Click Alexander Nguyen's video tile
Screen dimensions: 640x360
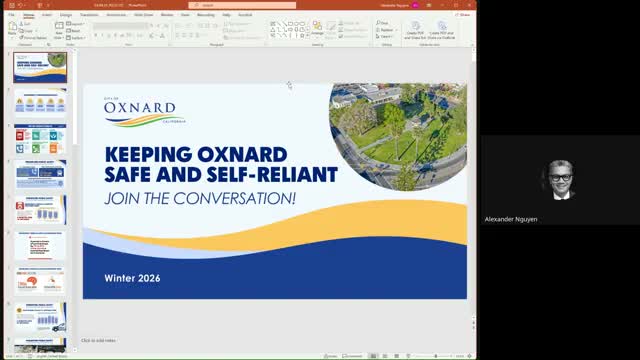[x=560, y=180]
